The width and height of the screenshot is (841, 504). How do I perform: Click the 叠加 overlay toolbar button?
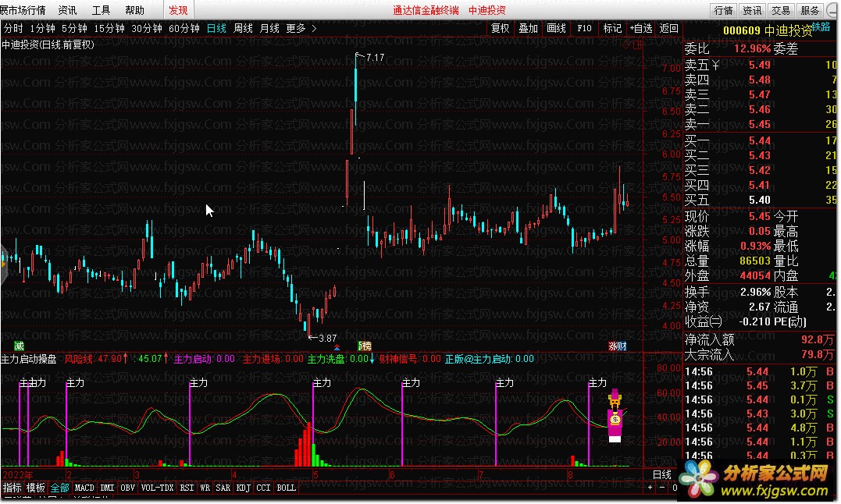coord(529,28)
